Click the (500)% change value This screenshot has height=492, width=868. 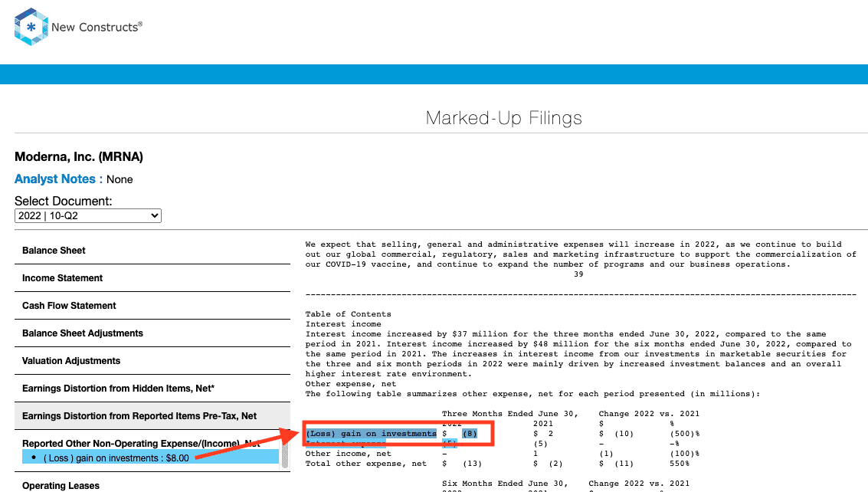tap(685, 434)
